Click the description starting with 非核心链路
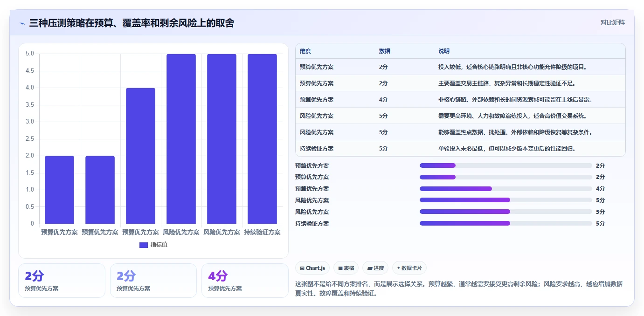Viewport: 644px width, 316px height. coord(515,100)
